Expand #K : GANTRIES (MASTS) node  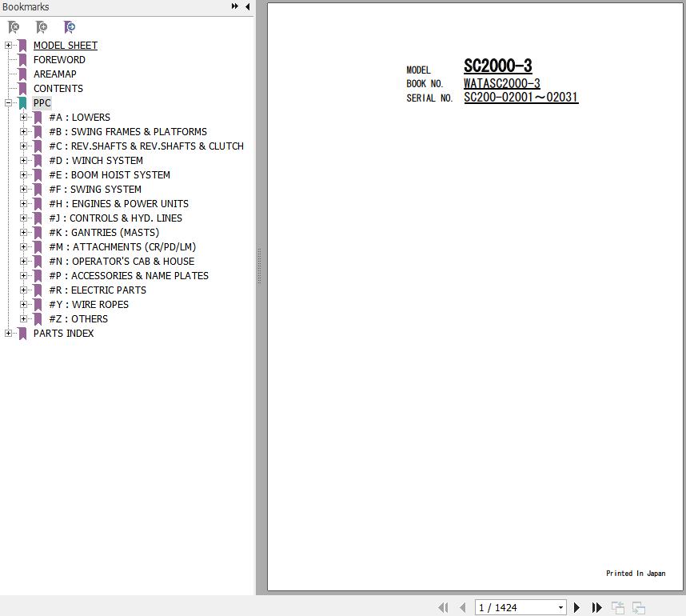click(24, 233)
